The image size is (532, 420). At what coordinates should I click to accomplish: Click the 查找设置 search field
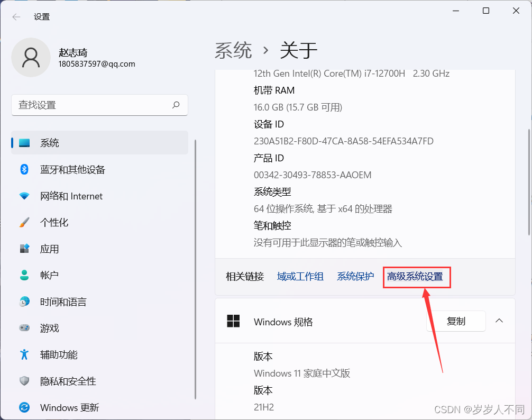click(100, 105)
